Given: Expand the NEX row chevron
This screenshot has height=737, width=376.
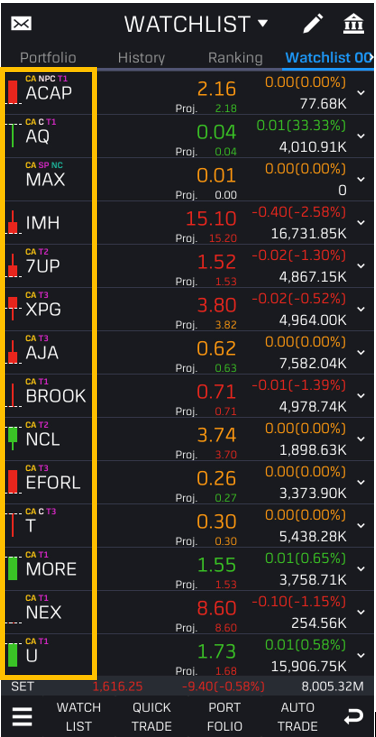Looking at the screenshot, I should pyautogui.click(x=361, y=612).
